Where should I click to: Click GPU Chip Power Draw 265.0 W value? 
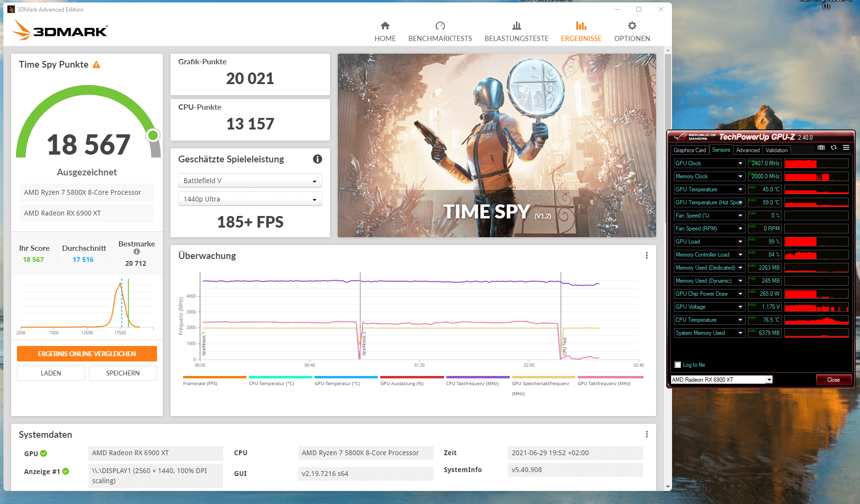click(764, 294)
